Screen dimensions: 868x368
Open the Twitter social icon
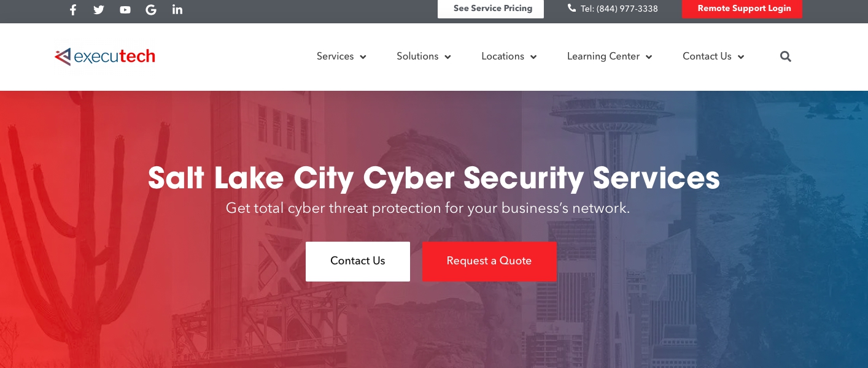99,10
